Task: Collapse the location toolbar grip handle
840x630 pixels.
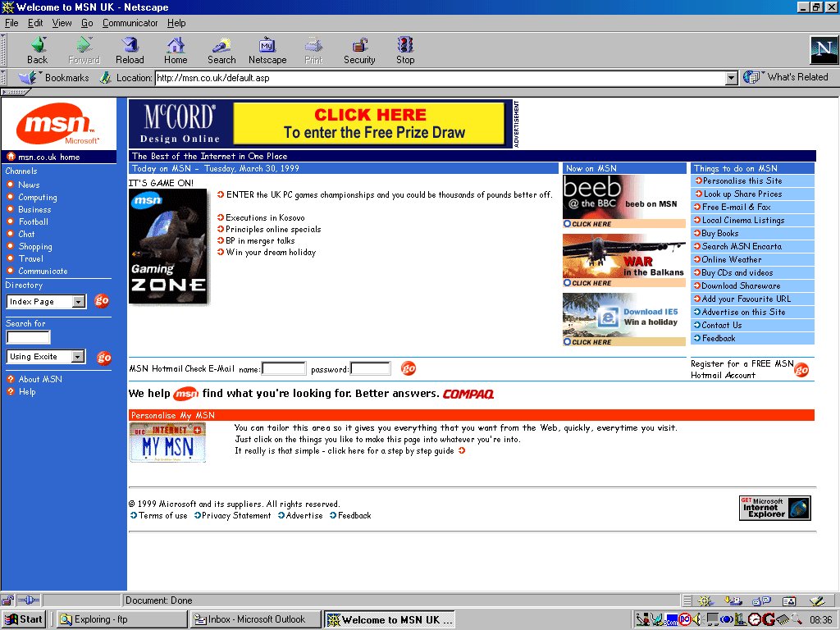Action: (3, 78)
